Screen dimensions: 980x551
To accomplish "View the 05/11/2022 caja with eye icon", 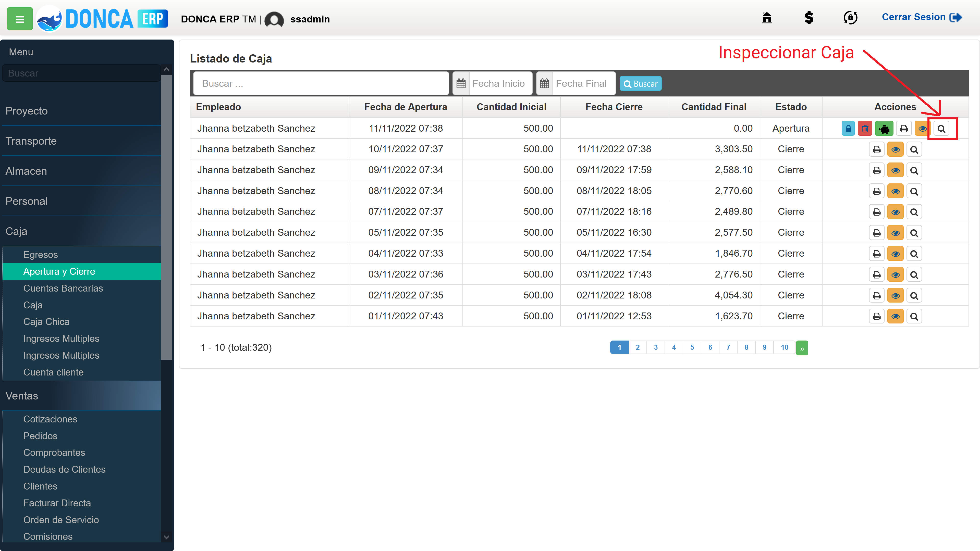I will click(895, 233).
